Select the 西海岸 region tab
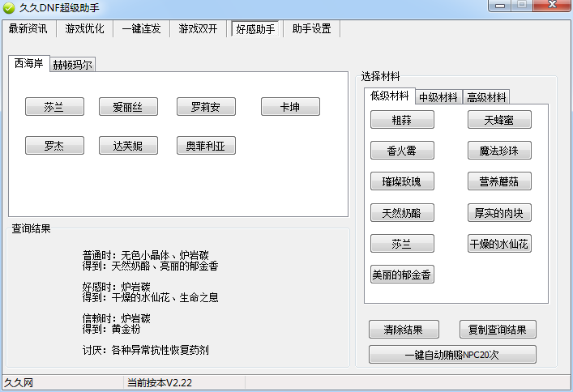The width and height of the screenshot is (573, 392). click(x=29, y=63)
